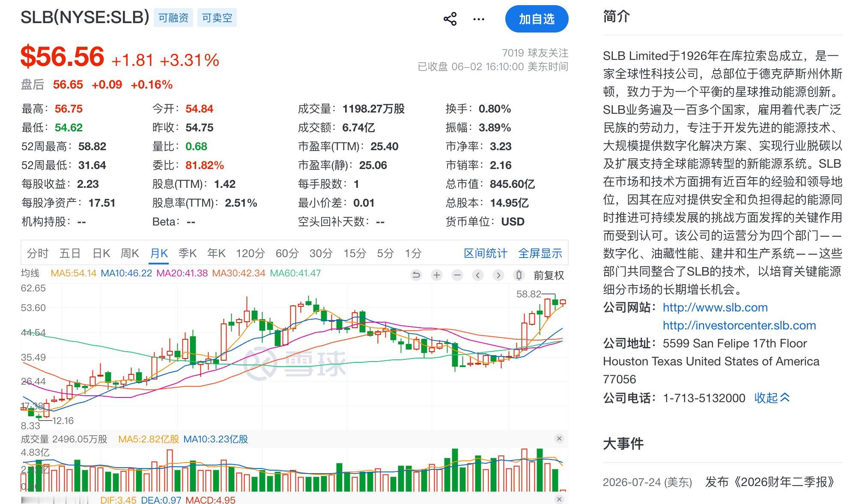Image resolution: width=859 pixels, height=504 pixels.
Task: Click the $56.56 current price
Action: [63, 56]
